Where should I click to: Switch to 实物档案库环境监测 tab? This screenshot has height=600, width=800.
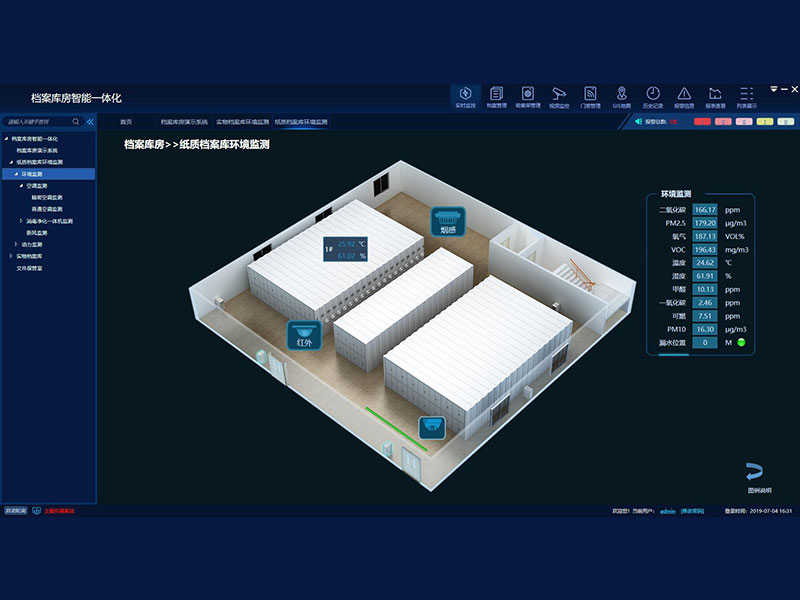242,122
